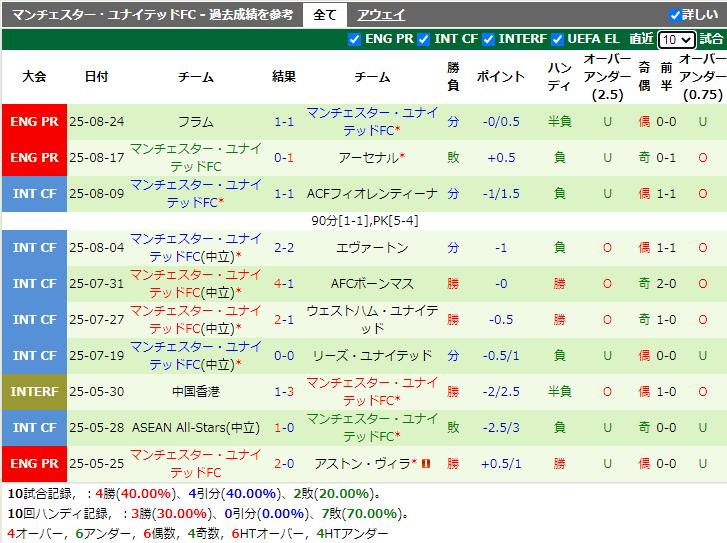This screenshot has width=727, height=543.
Task: Click the オーバーアンダー (2.5) column header
Action: (607, 77)
